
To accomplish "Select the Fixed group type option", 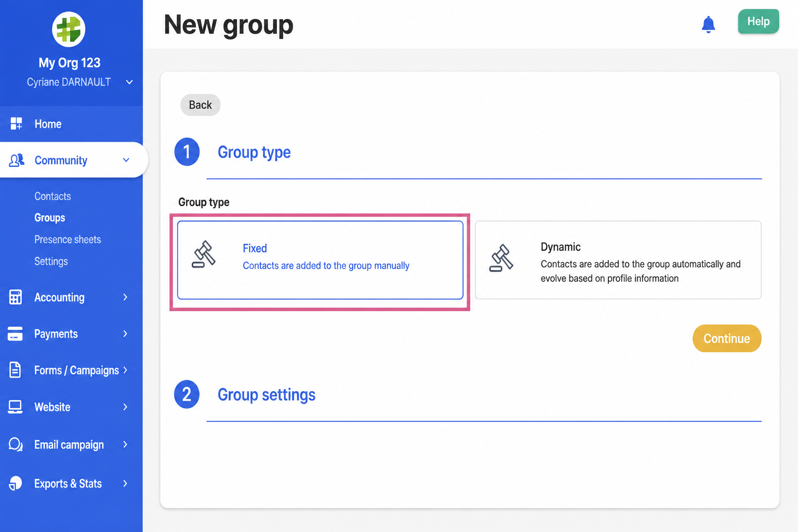I will click(x=320, y=260).
